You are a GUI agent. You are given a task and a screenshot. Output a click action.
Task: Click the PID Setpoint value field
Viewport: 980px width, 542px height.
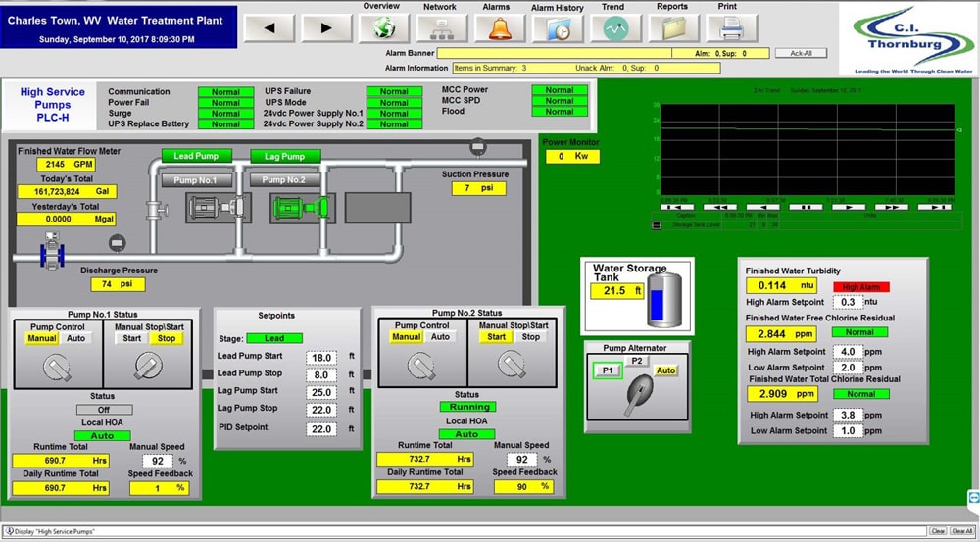pyautogui.click(x=322, y=428)
